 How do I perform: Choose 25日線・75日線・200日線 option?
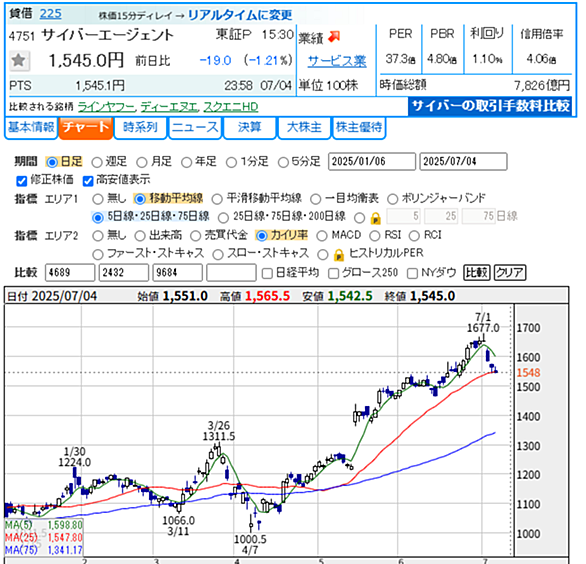coord(223,217)
